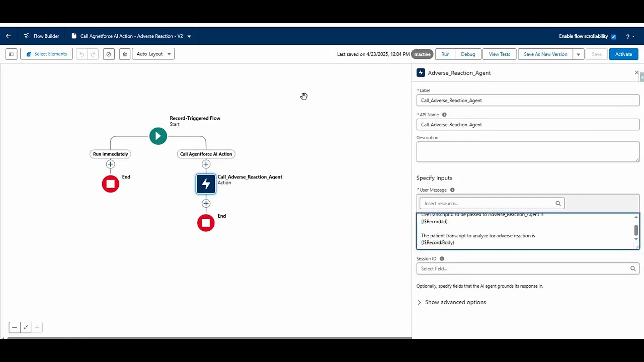Image resolution: width=644 pixels, height=362 pixels.
Task: Click the Debug button
Action: [468, 54]
